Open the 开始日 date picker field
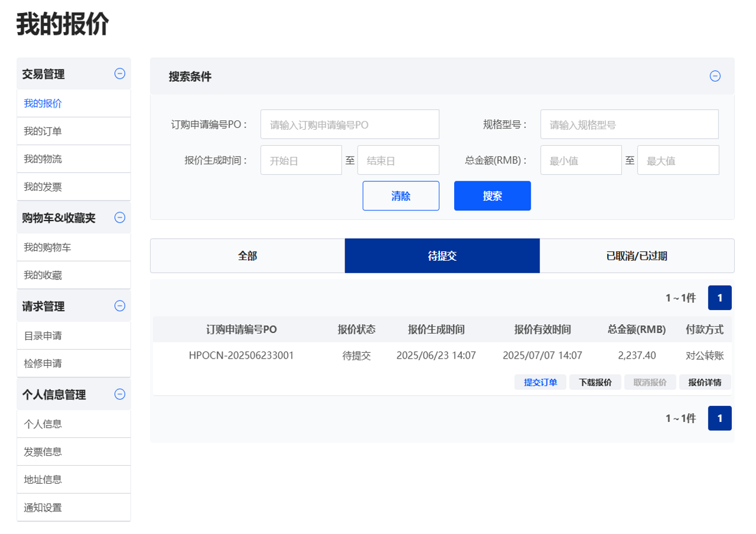 click(x=301, y=161)
